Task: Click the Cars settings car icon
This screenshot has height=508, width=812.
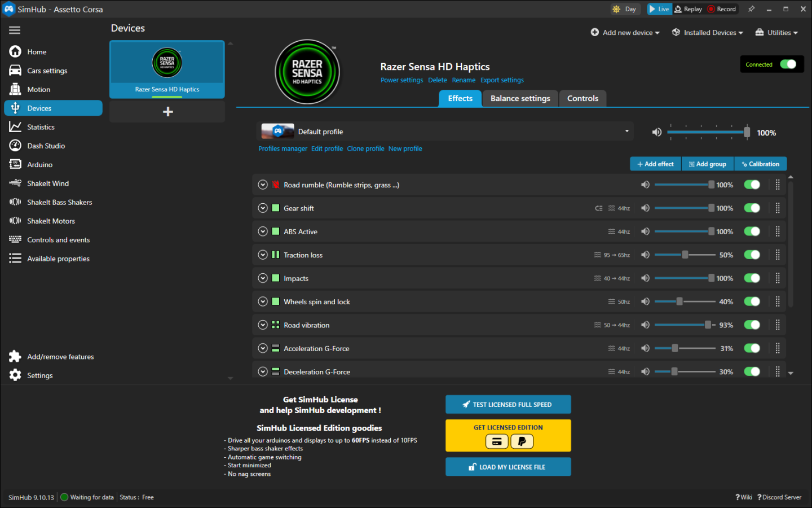Action: point(15,71)
